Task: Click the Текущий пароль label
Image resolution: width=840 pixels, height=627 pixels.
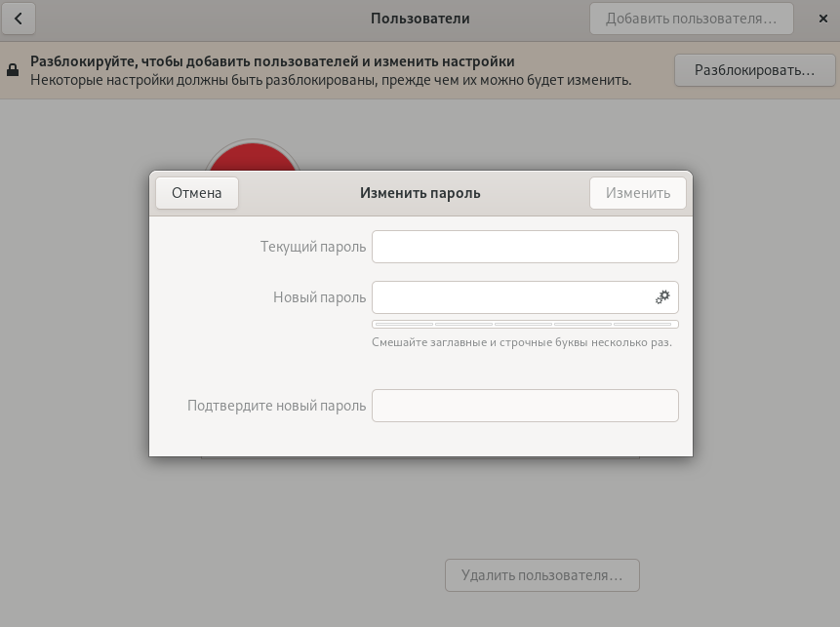Action: [312, 247]
